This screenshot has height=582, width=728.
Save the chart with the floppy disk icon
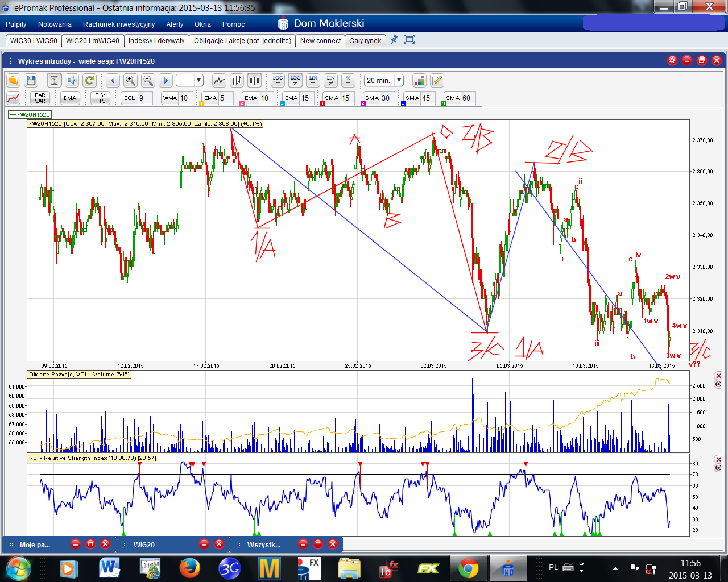[31, 81]
